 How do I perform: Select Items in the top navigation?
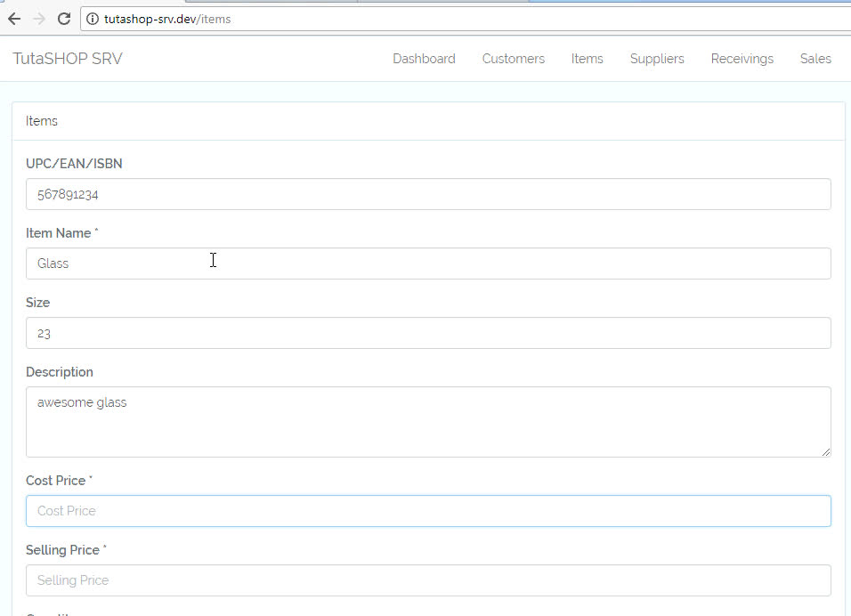587,59
